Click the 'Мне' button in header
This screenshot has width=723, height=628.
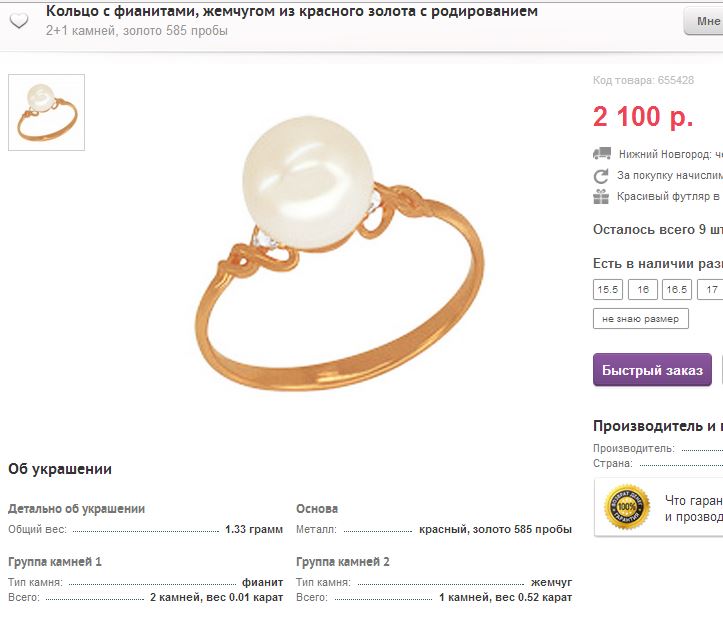(704, 21)
